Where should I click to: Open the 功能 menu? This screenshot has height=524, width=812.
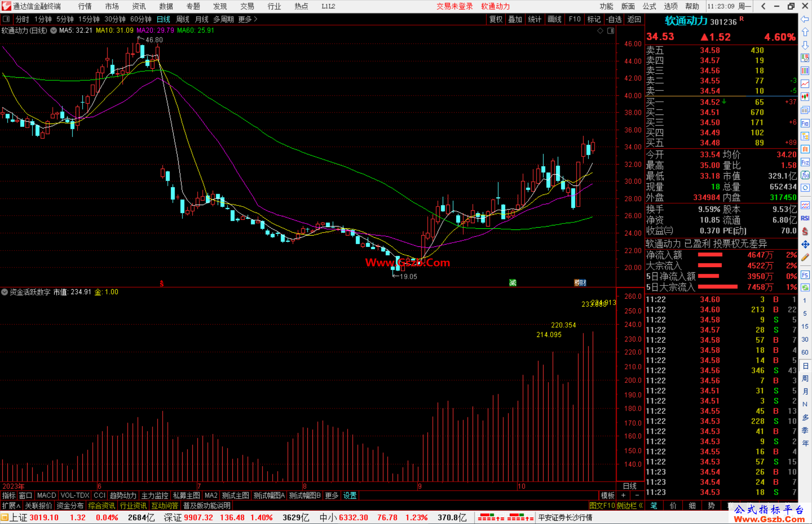[606, 6]
